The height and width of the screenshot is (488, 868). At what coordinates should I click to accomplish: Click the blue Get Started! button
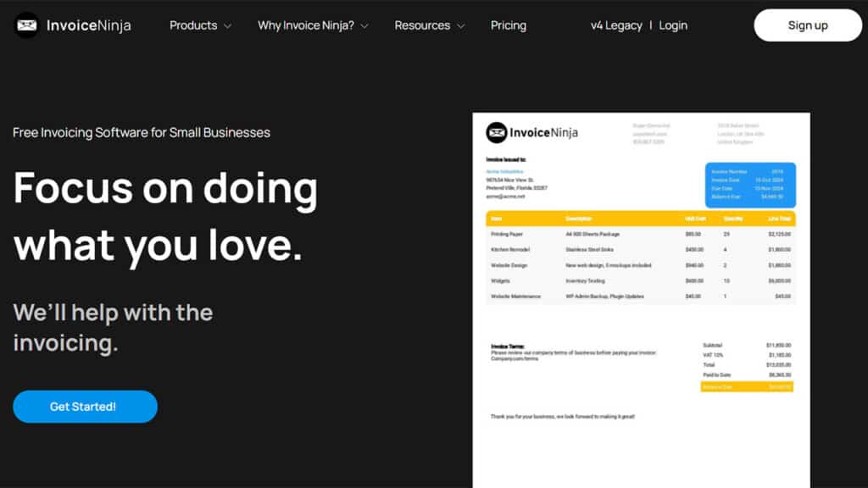[85, 407]
